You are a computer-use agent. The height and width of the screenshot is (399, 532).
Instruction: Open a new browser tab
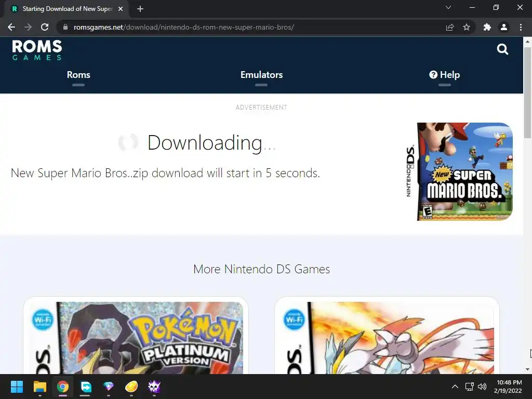pos(140,9)
